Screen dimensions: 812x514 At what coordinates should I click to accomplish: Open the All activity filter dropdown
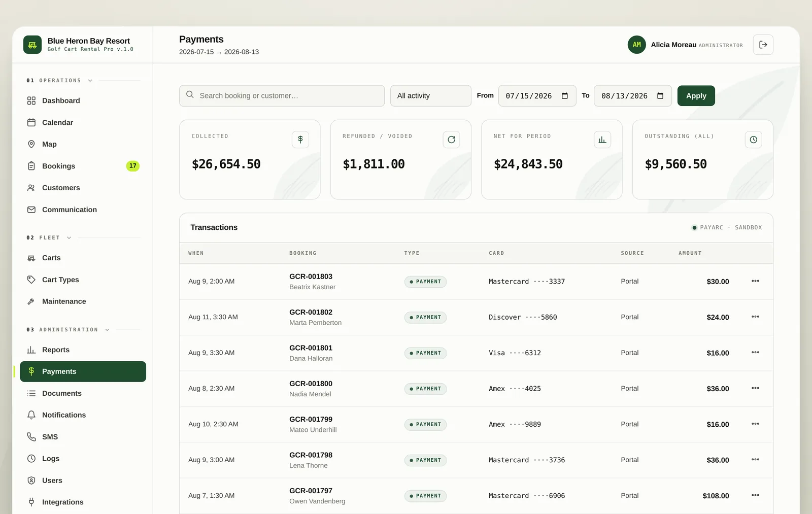(430, 96)
